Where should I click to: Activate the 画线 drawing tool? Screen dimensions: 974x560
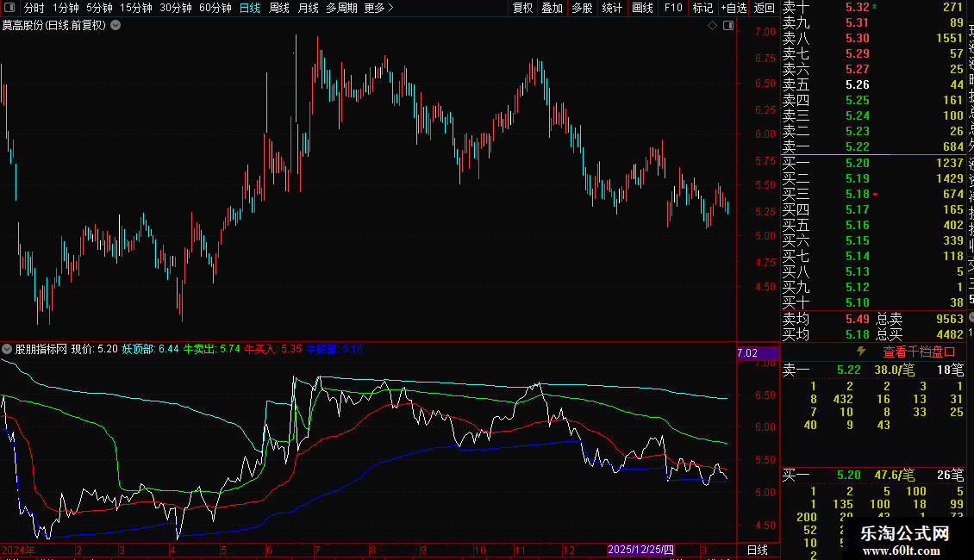tap(642, 8)
